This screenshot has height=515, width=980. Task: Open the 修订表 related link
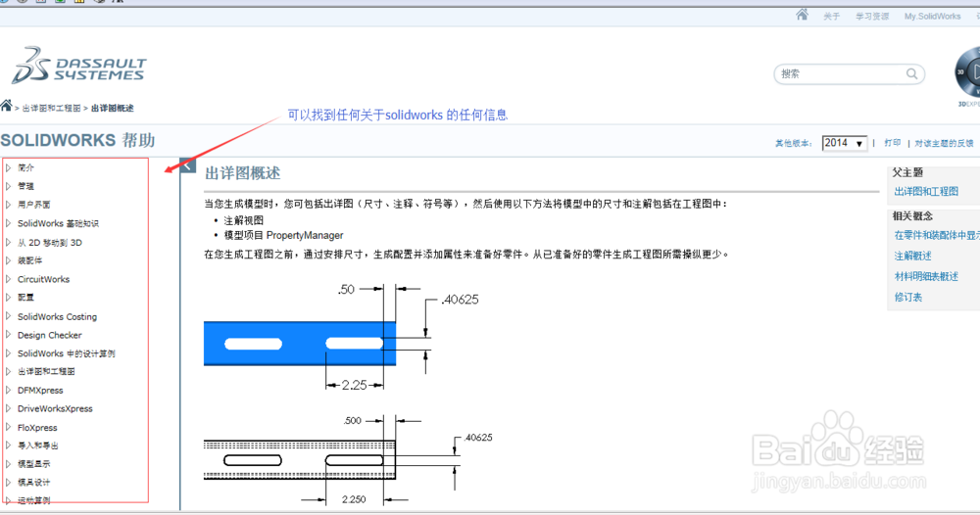pyautogui.click(x=907, y=297)
